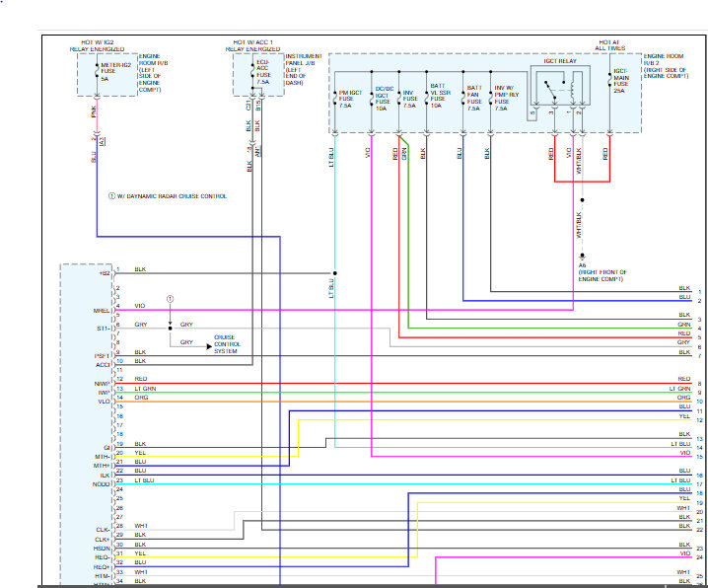
Task: Click the PSFT terminal label
Action: 103,356
